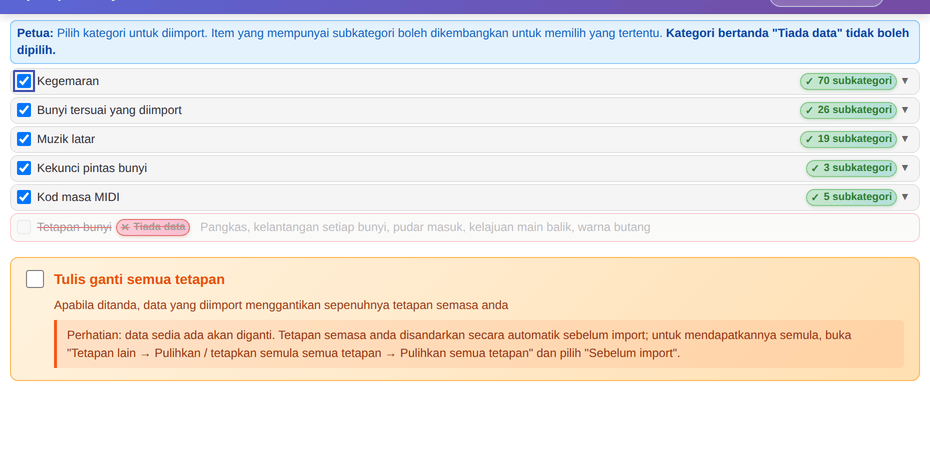The image size is (930, 449).
Task: Click the struck-through Tetapan bunyi label
Action: click(74, 227)
